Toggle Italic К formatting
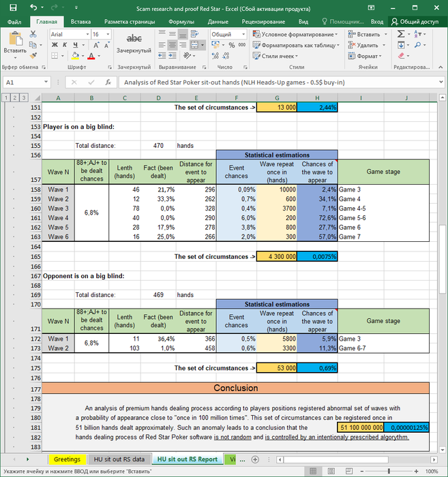 65,45
